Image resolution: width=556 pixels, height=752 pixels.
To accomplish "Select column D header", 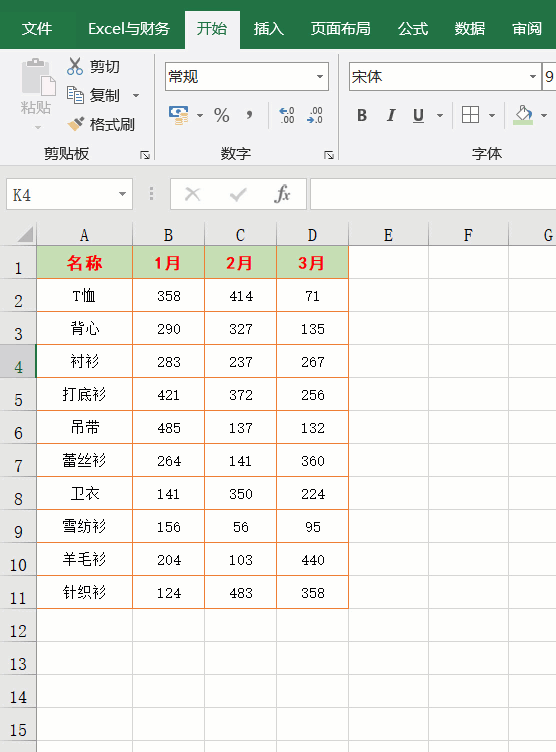I will [312, 235].
